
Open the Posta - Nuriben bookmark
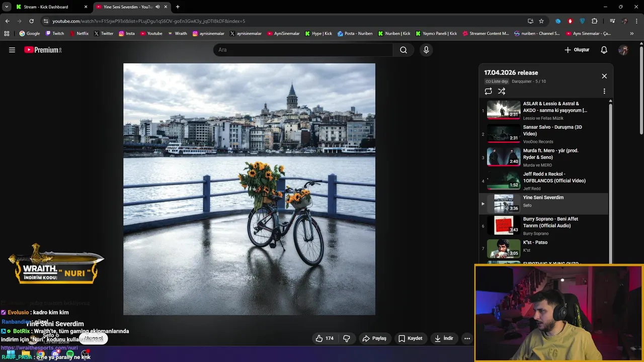tap(355, 34)
